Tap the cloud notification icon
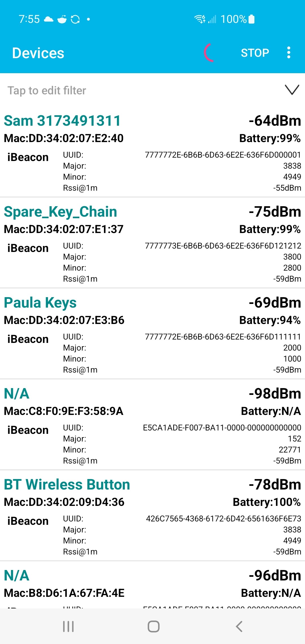 (49, 19)
